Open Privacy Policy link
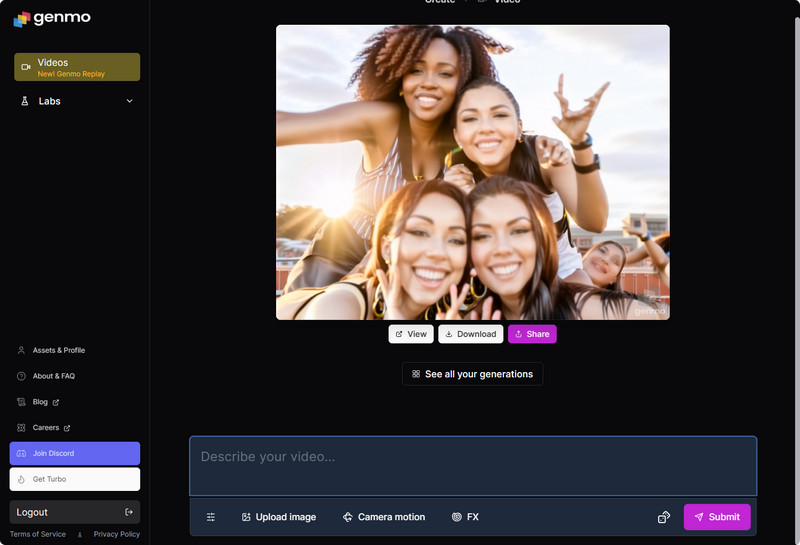 point(117,534)
